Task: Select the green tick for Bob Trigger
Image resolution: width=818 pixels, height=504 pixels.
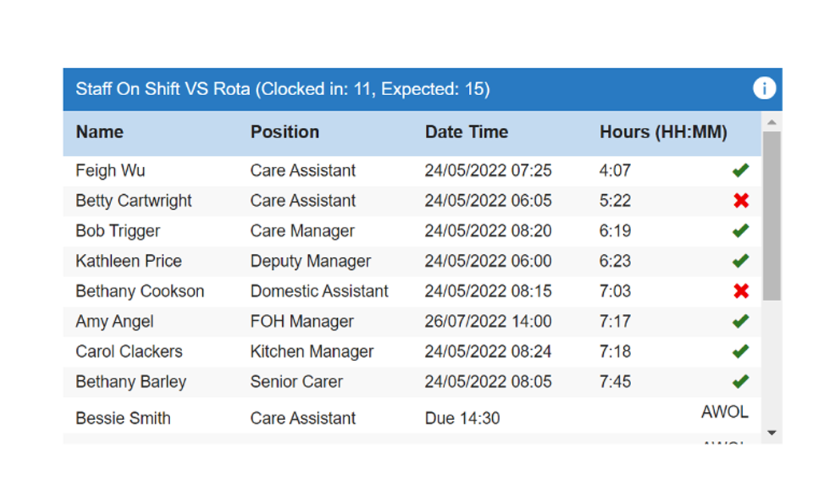Action: click(740, 231)
